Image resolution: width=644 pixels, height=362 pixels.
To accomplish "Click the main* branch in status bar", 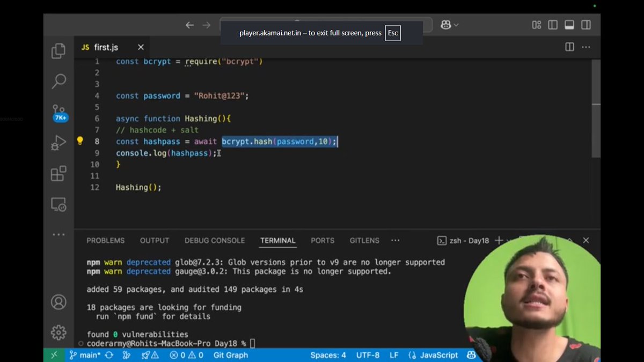I will [x=85, y=355].
